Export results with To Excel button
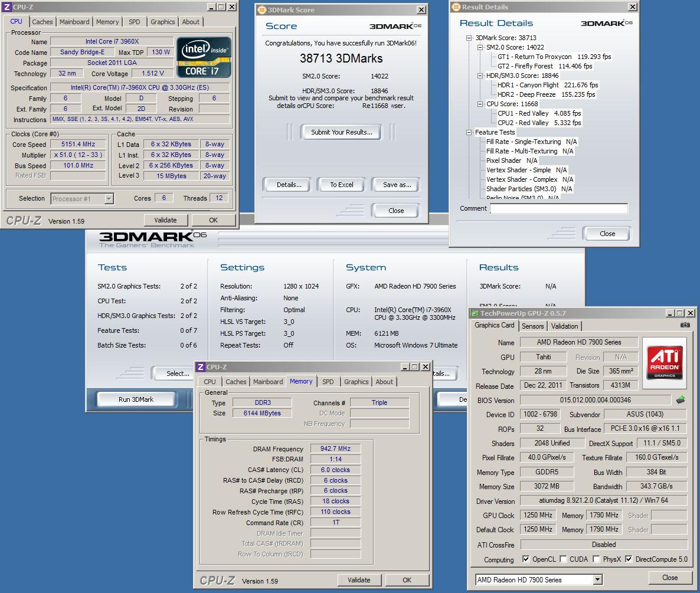Screen dimensions: 700x593 pyautogui.click(x=342, y=185)
